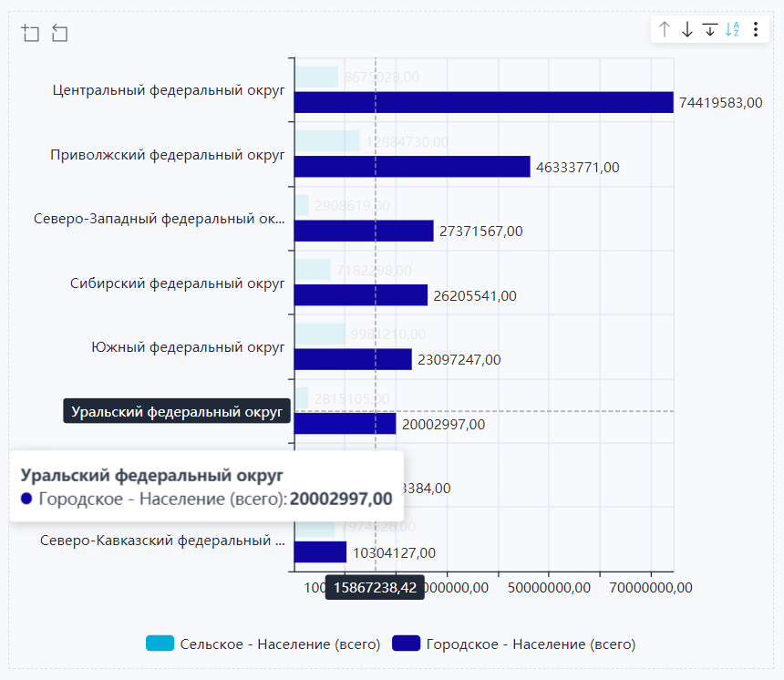Select the Приволжский округ urban population bar
784x680 pixels.
click(x=412, y=167)
